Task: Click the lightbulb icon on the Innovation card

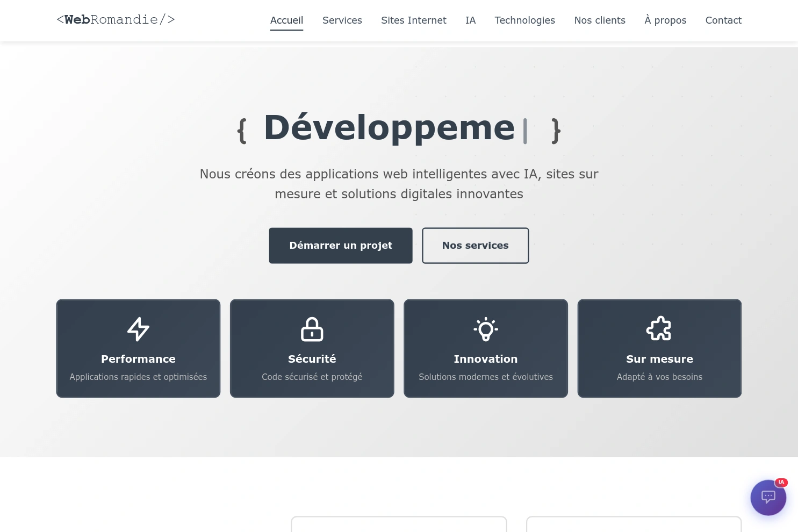Action: [485, 329]
